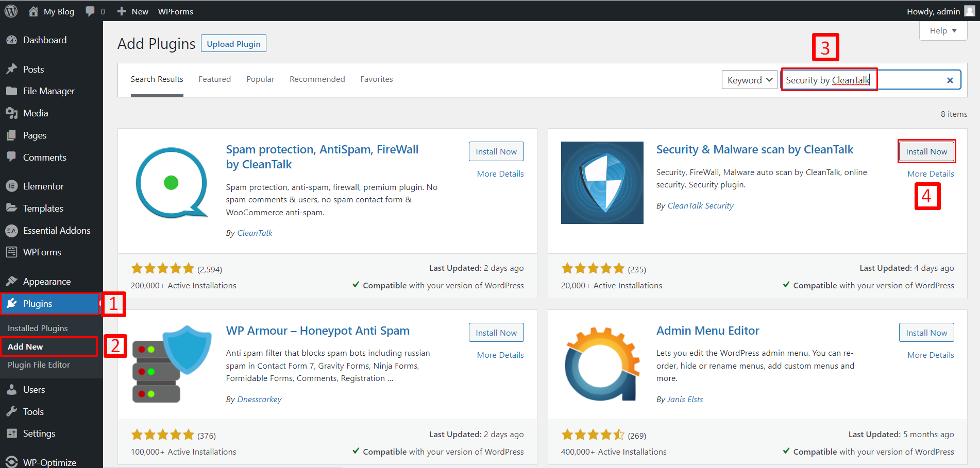The height and width of the screenshot is (468, 980).
Task: Open WP Armour – Honeypot Anti Spam title
Action: point(318,331)
